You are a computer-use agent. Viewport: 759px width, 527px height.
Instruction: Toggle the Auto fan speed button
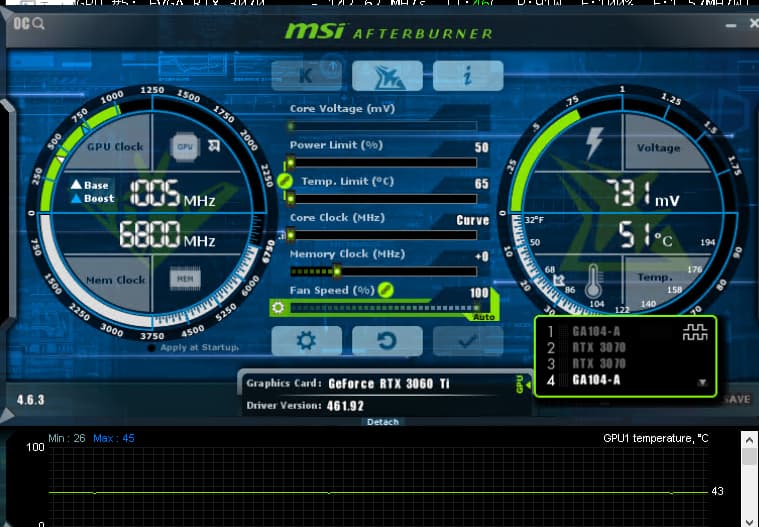point(484,316)
